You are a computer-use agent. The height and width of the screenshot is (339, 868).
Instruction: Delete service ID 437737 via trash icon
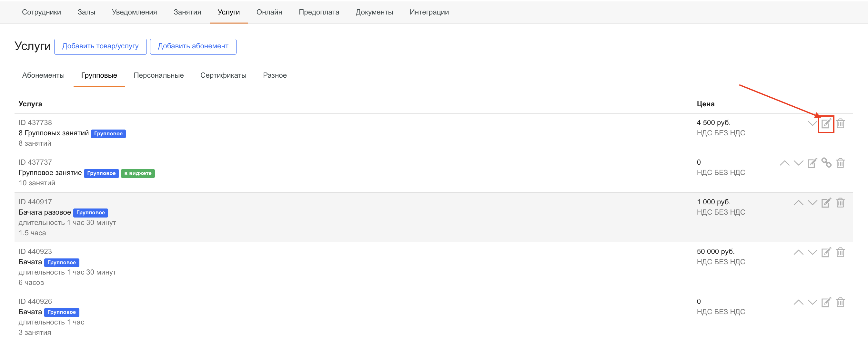pyautogui.click(x=840, y=163)
